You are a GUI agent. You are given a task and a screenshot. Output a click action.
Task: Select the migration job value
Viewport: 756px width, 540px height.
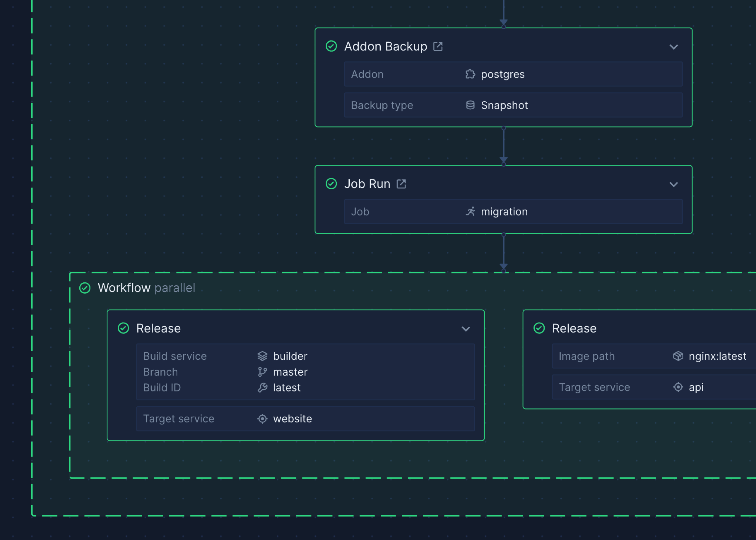pos(504,212)
